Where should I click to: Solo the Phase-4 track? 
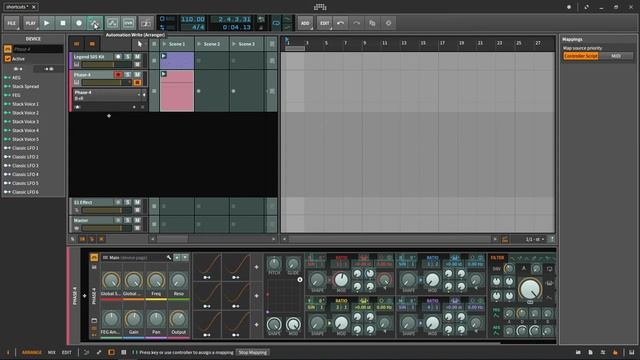coord(128,75)
